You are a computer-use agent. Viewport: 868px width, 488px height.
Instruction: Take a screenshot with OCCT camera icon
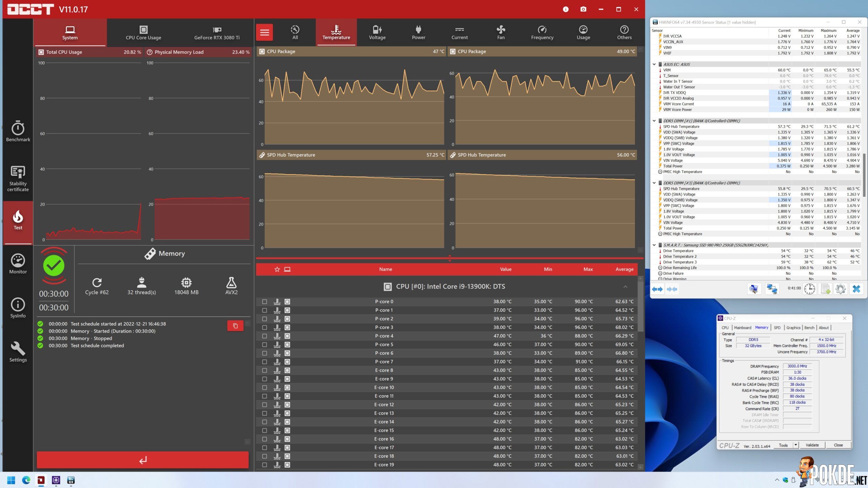click(583, 9)
